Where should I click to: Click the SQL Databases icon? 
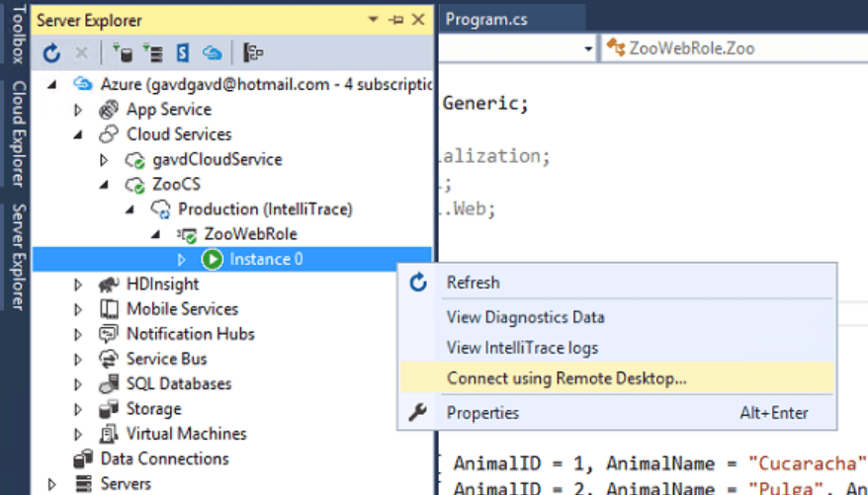(109, 383)
